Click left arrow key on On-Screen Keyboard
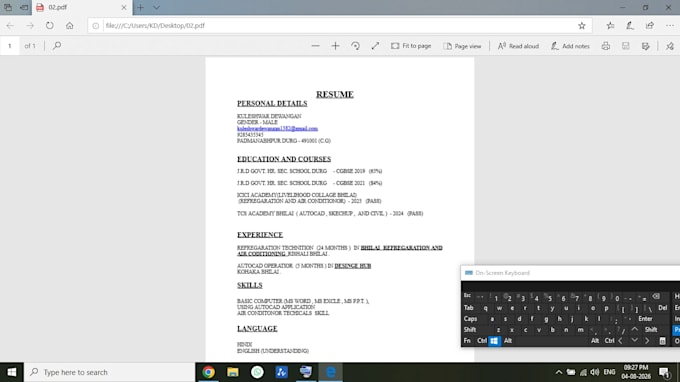Screen dimensions: 680x382 (x=621, y=341)
